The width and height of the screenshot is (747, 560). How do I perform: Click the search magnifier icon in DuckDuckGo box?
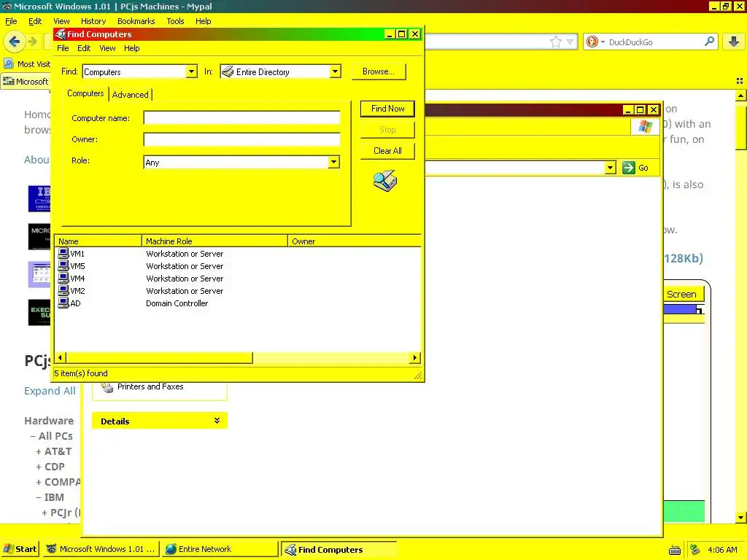tap(709, 42)
